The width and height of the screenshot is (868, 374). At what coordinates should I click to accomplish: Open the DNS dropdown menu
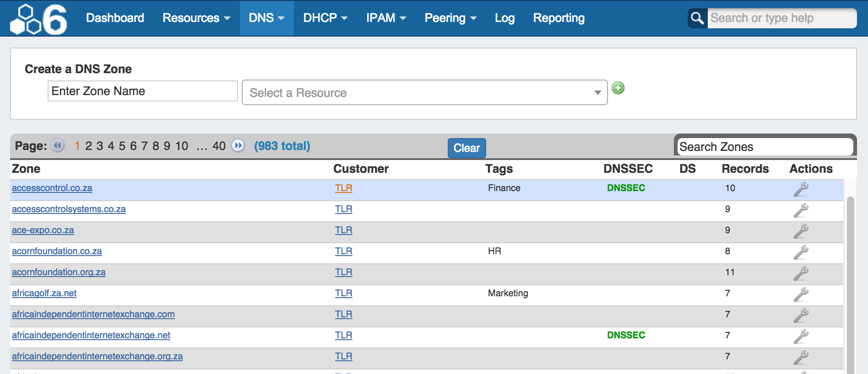click(266, 18)
